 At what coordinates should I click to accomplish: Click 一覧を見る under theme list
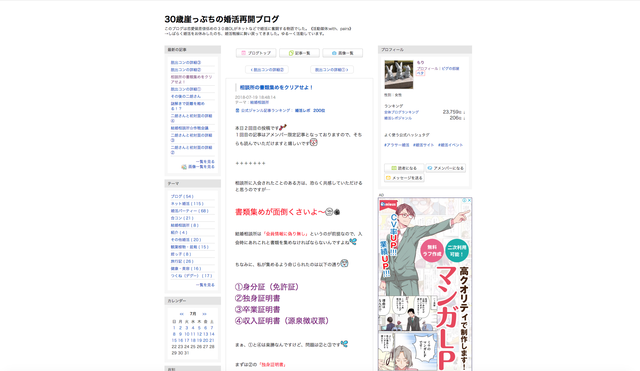205,285
